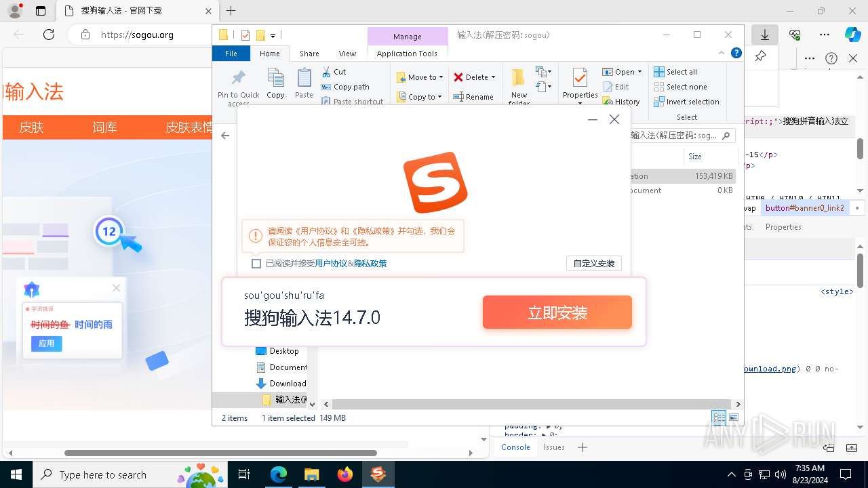This screenshot has height=488, width=868.
Task: Collapse the Explorer ribbon with chevron
Action: click(722, 54)
